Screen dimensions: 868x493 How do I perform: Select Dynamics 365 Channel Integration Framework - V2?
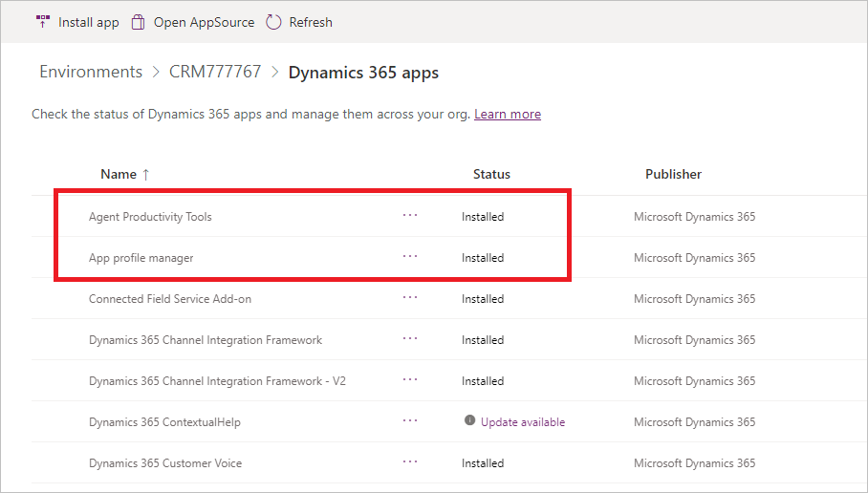[x=217, y=381]
